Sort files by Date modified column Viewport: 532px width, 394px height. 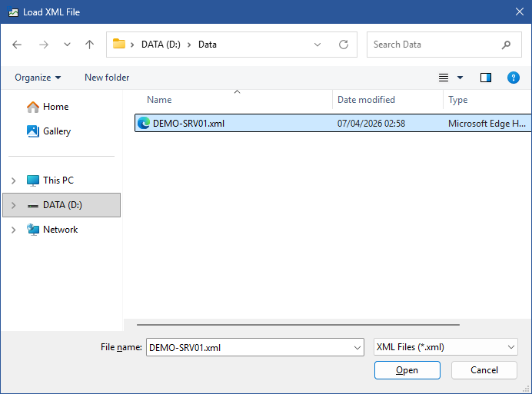tap(366, 100)
